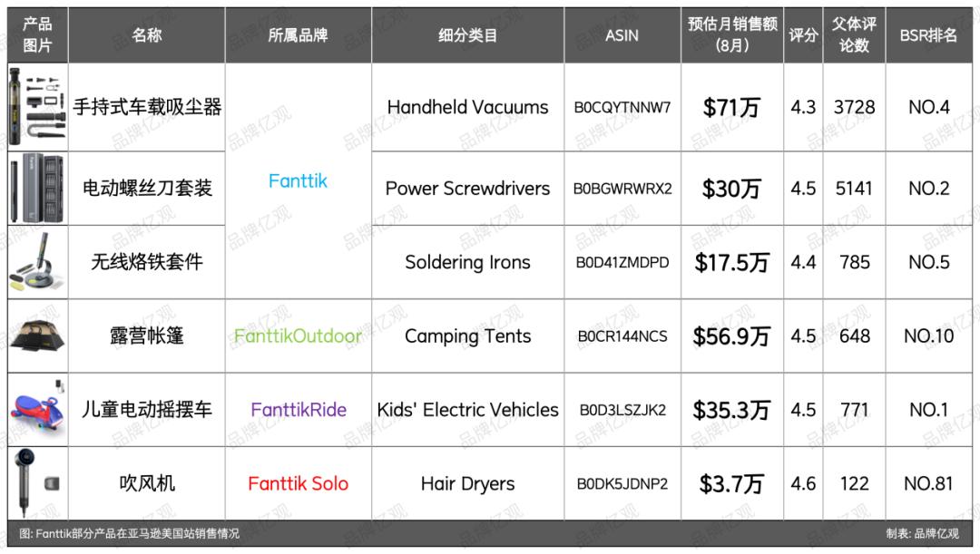The image size is (980, 554).
Task: Select the Kids' Electric Vehicles category cell
Action: [467, 410]
